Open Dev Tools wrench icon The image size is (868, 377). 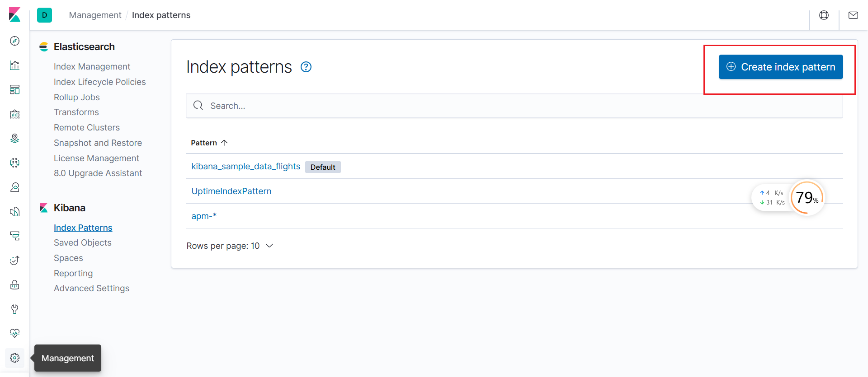pyautogui.click(x=14, y=309)
